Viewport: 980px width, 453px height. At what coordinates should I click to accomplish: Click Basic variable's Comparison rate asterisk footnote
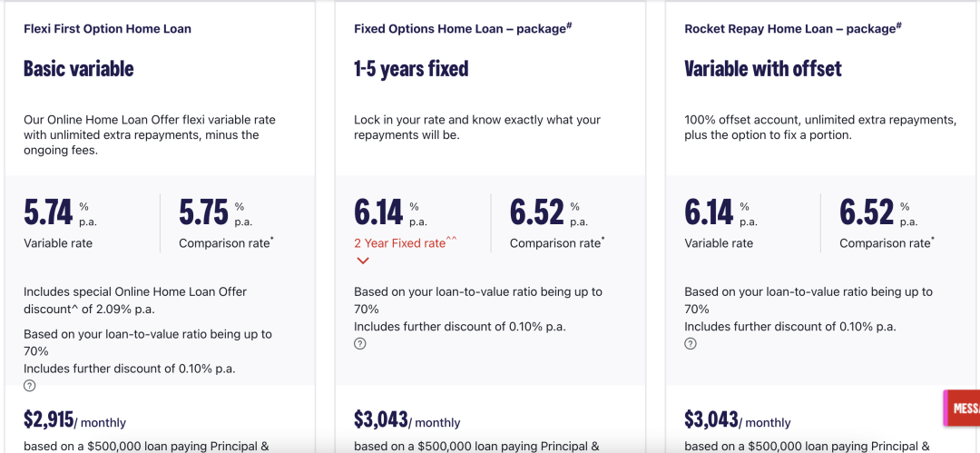[x=273, y=240]
